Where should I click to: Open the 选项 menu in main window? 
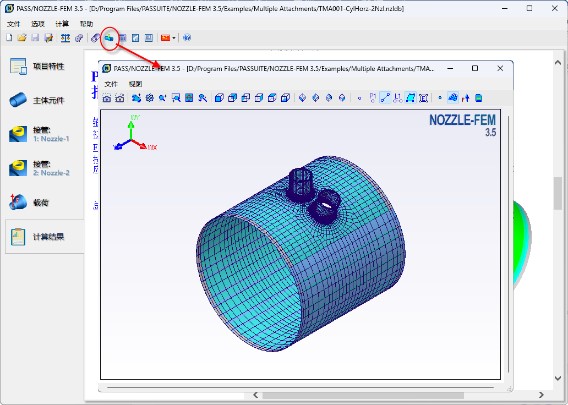[x=38, y=24]
